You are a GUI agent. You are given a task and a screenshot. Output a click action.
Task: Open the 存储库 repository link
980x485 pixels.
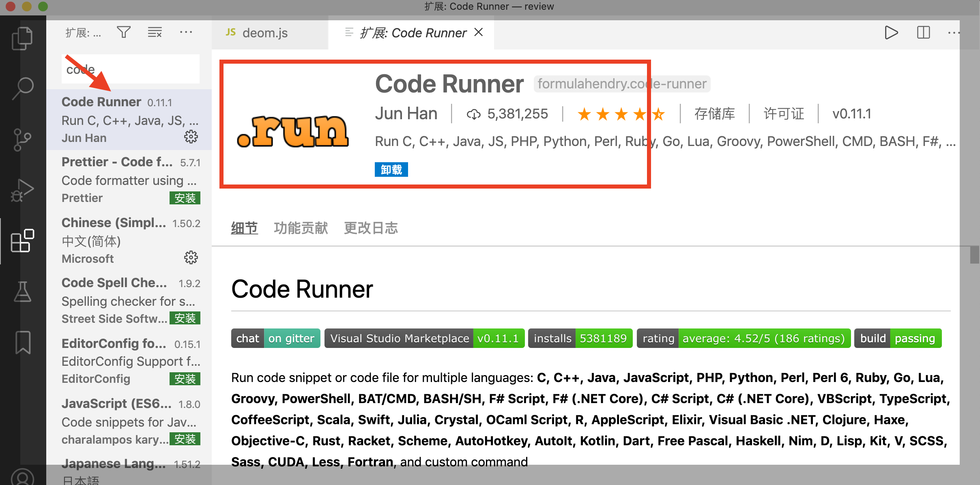714,114
